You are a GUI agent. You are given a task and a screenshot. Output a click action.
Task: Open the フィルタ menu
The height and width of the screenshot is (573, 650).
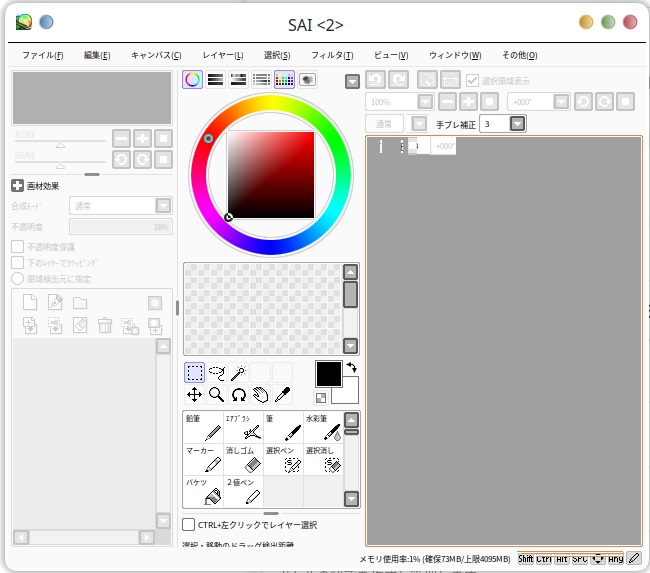coord(331,55)
